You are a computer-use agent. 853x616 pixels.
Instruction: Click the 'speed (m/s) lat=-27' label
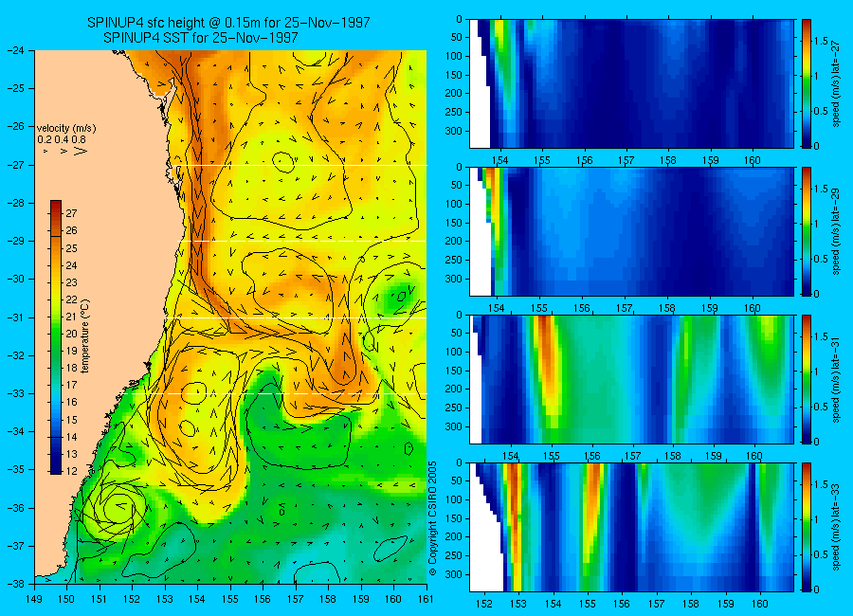[837, 83]
